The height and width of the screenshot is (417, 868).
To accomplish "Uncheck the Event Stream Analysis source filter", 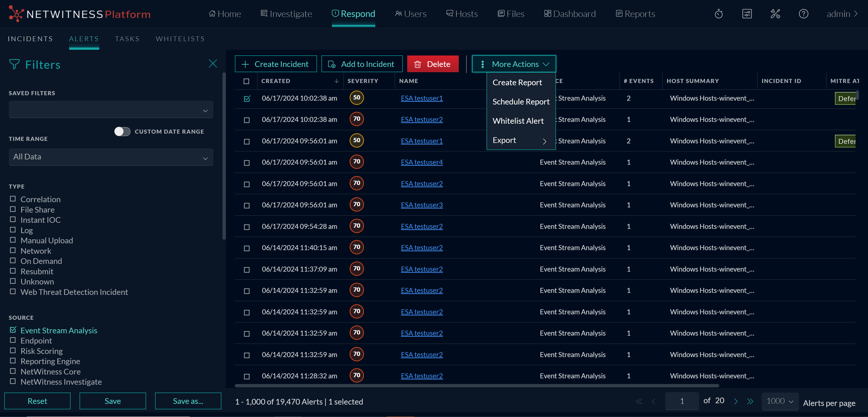I will (13, 330).
